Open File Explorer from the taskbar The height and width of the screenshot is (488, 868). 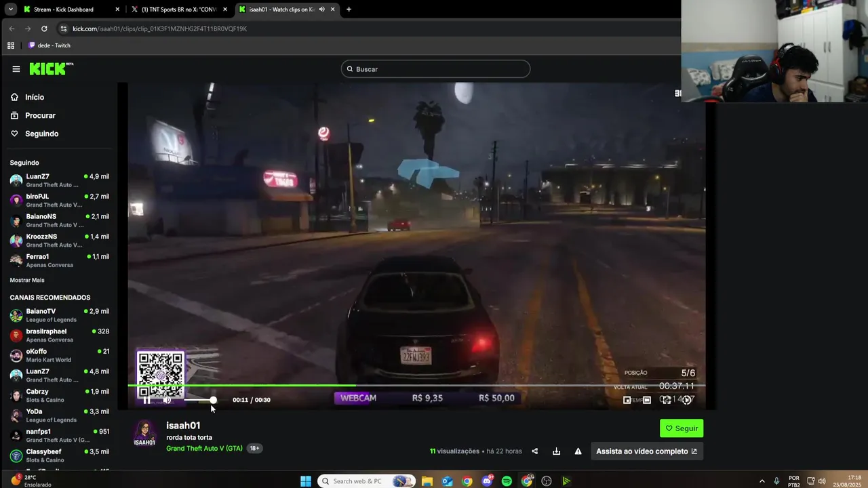click(427, 481)
